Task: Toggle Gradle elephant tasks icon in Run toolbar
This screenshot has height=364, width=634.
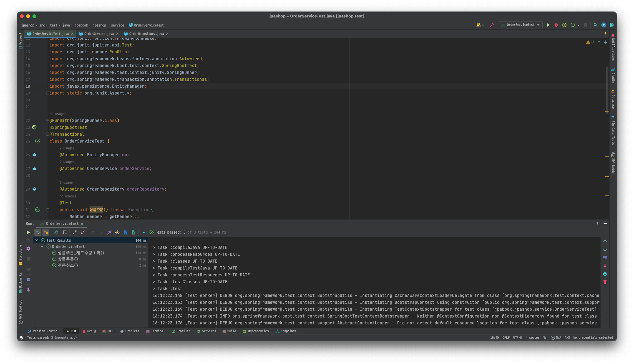Action: (109, 232)
